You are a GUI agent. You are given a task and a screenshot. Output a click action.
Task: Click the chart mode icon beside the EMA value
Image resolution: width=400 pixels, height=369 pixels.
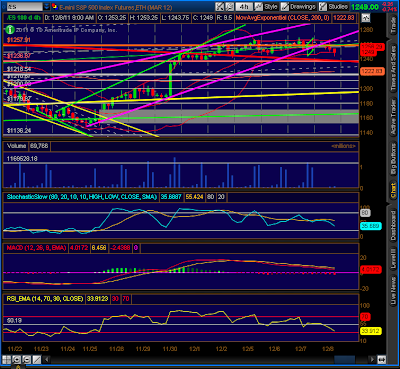(x=365, y=18)
